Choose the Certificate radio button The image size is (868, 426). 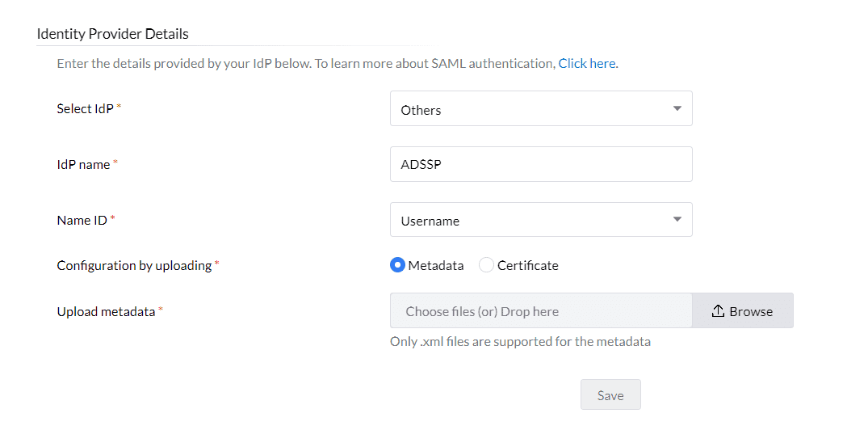pyautogui.click(x=486, y=265)
